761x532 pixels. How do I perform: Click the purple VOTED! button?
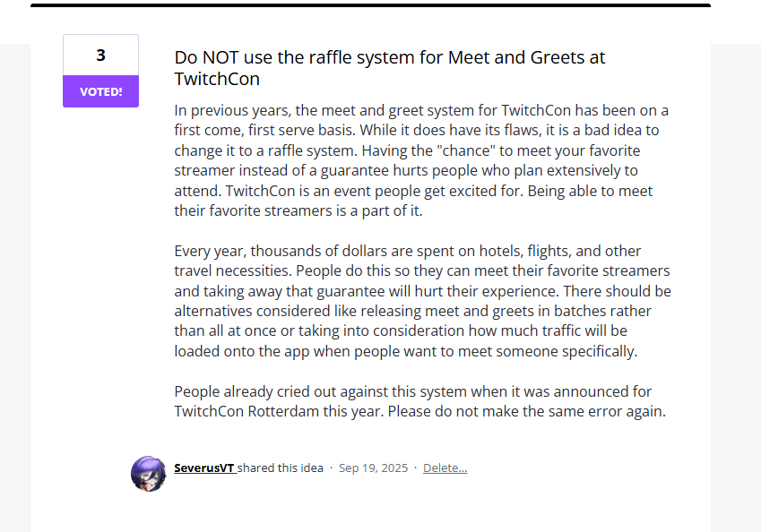tap(100, 91)
